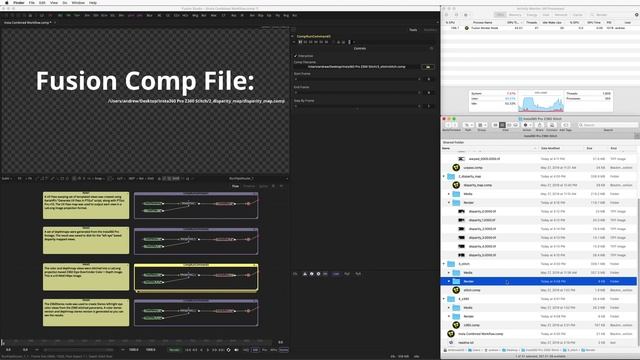Screen dimensions: 640x360
Task: Select the warped_0005.0000.tif file
Action: (484, 159)
